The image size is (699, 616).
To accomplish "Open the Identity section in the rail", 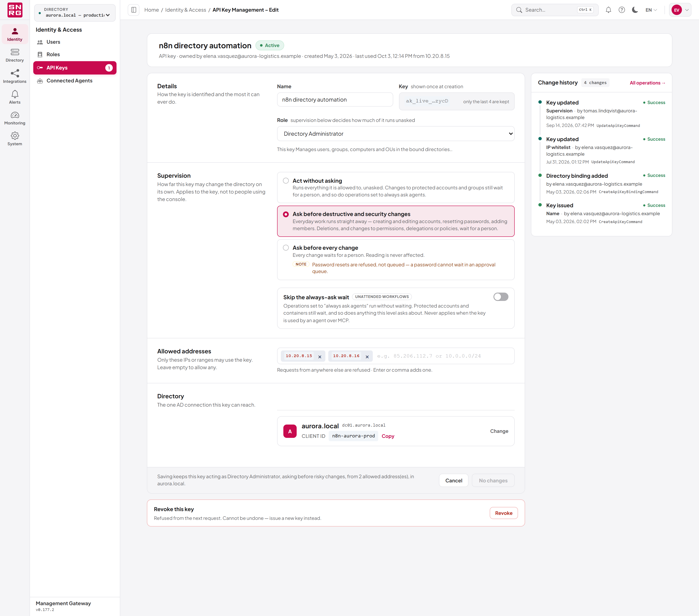I will pyautogui.click(x=15, y=34).
